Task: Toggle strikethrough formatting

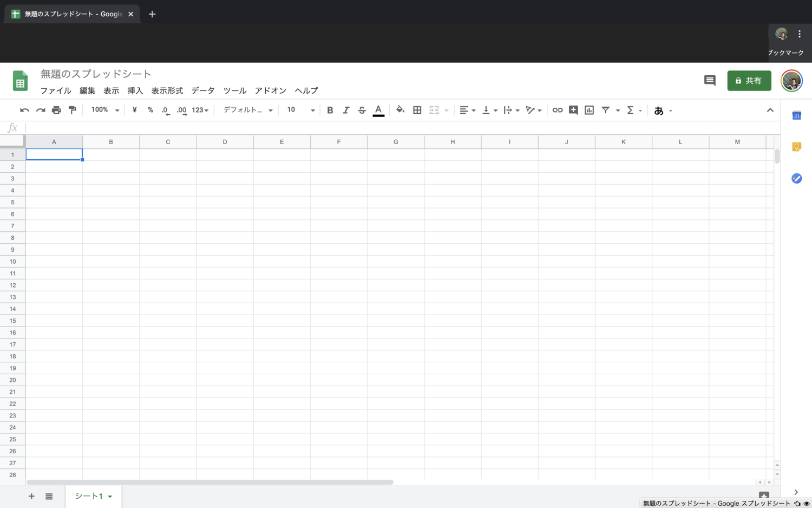Action: (362, 110)
